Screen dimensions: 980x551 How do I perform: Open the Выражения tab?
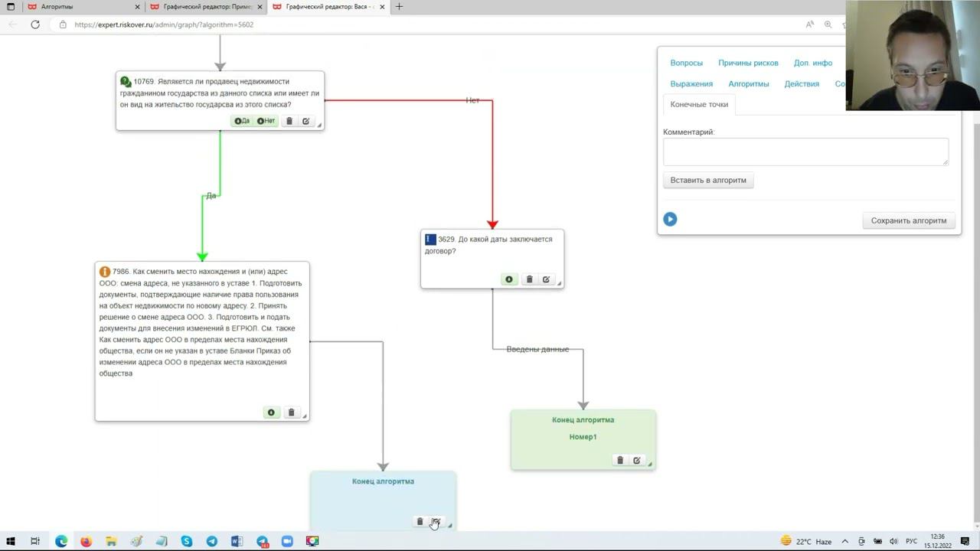coord(691,83)
